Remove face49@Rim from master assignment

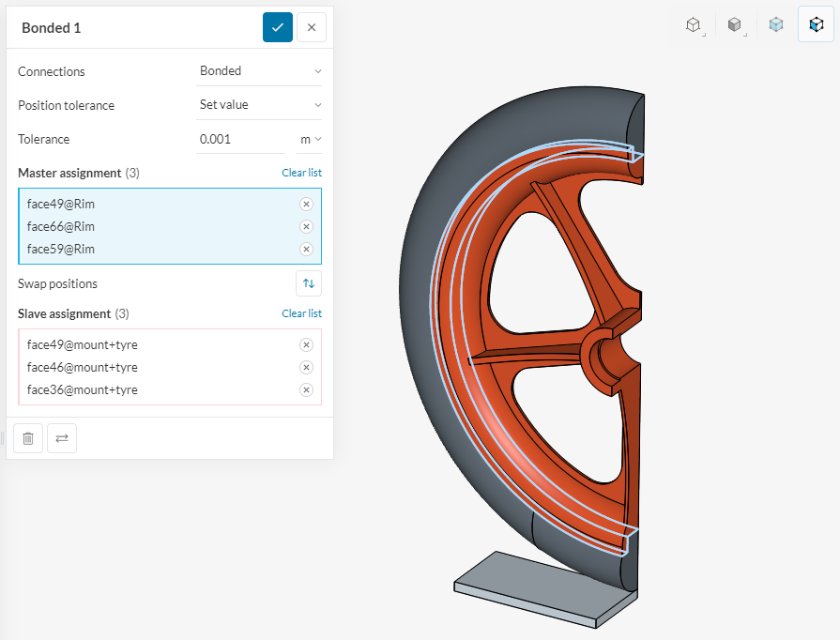point(306,205)
